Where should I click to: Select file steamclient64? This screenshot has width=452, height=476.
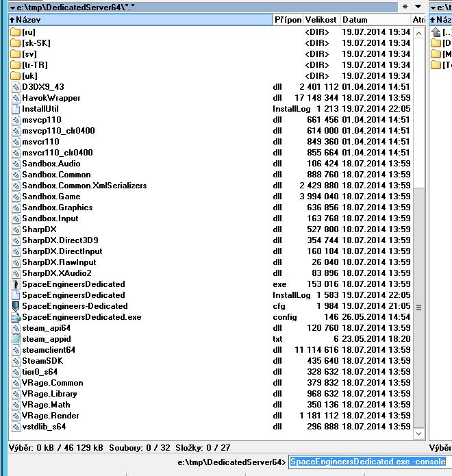(x=49, y=350)
